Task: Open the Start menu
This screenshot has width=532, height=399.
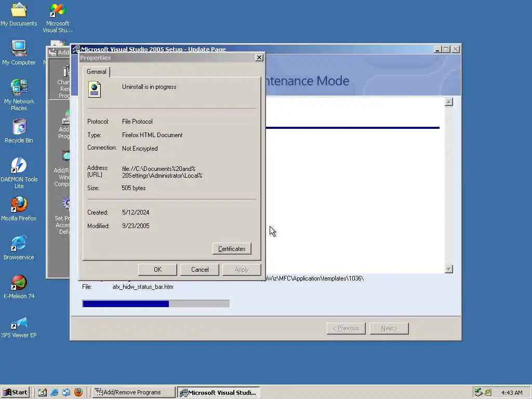Action: [15, 392]
